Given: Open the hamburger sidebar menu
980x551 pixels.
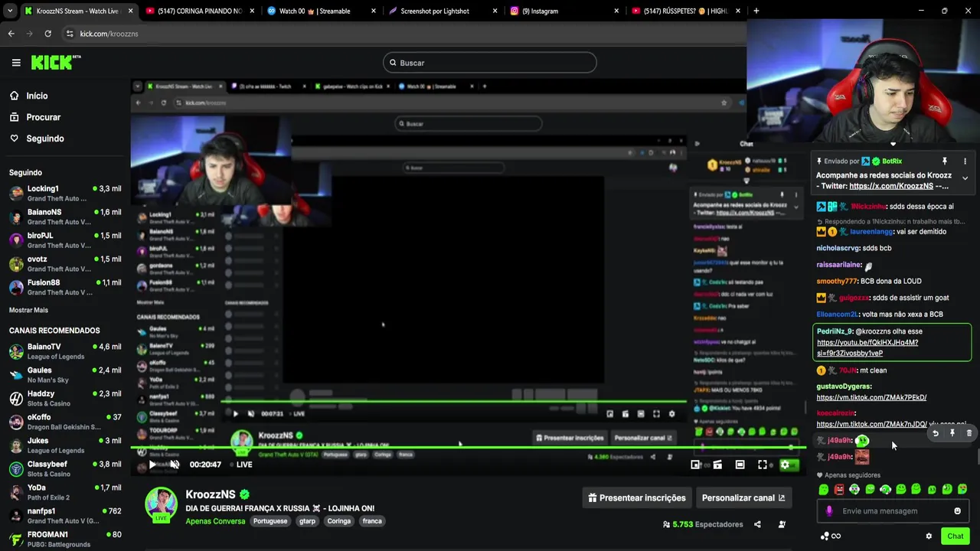Looking at the screenshot, I should 16,63.
